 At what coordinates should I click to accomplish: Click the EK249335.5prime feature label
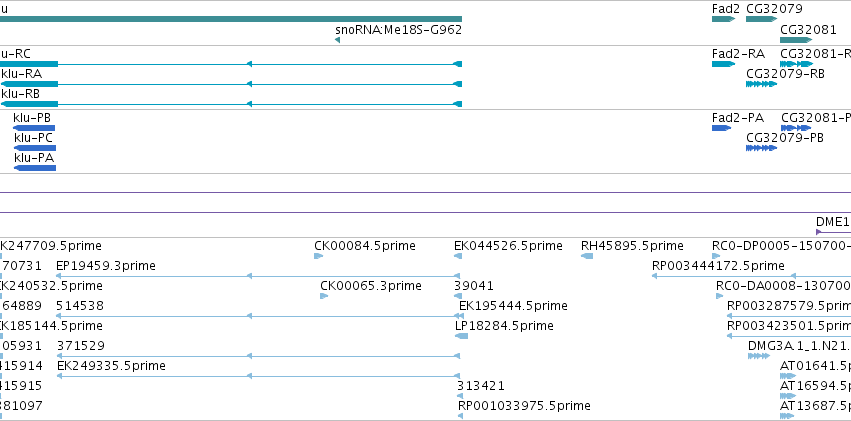(111, 366)
